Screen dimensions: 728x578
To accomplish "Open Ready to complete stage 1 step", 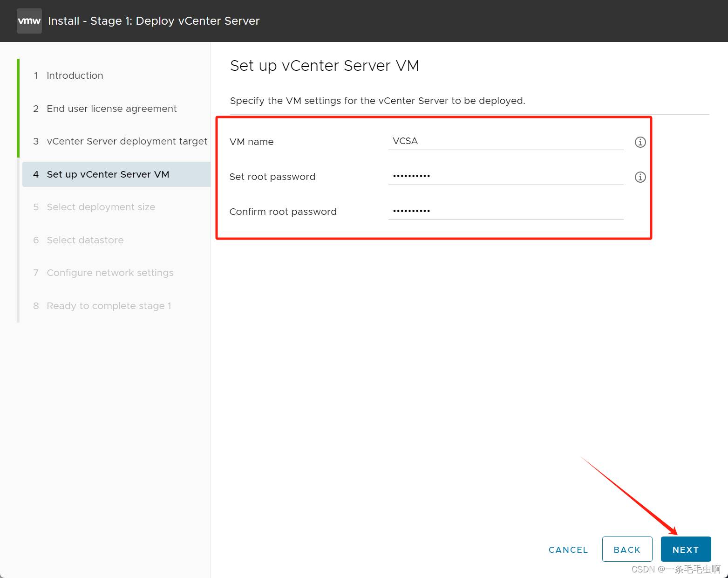I will [109, 306].
